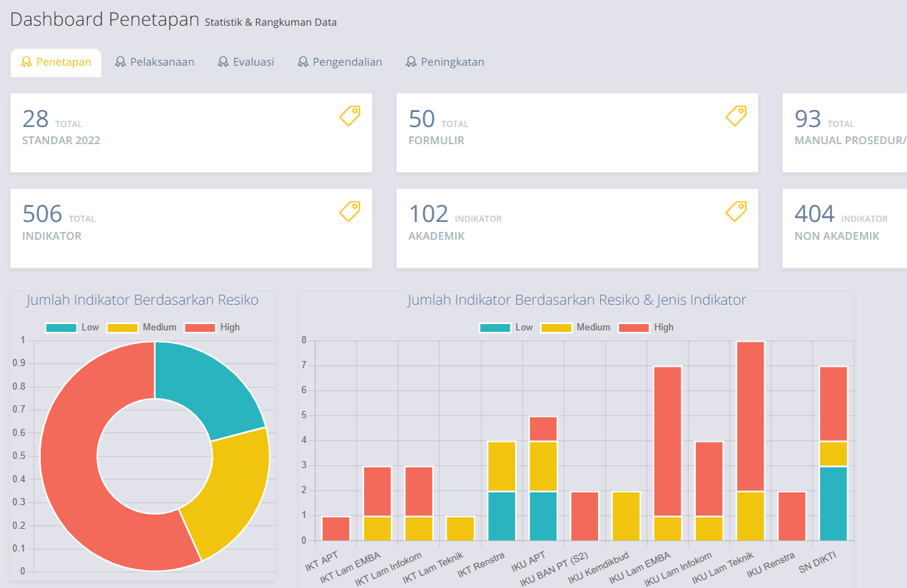Click the yellow segment of SN DIKTI bar

pyautogui.click(x=833, y=454)
